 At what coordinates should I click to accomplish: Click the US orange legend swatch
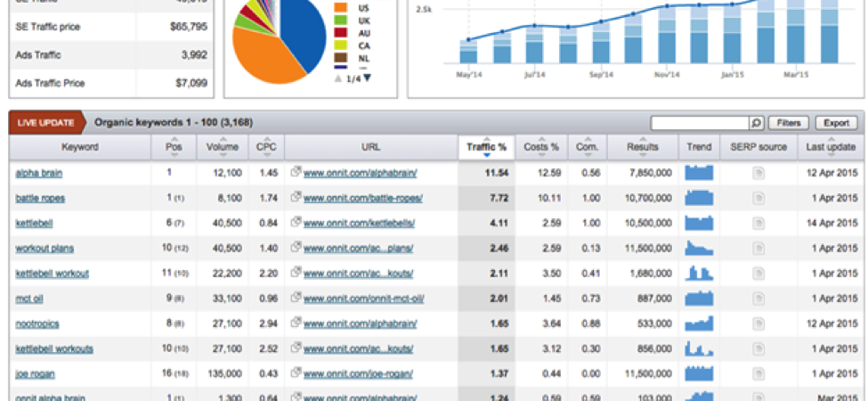pyautogui.click(x=341, y=8)
